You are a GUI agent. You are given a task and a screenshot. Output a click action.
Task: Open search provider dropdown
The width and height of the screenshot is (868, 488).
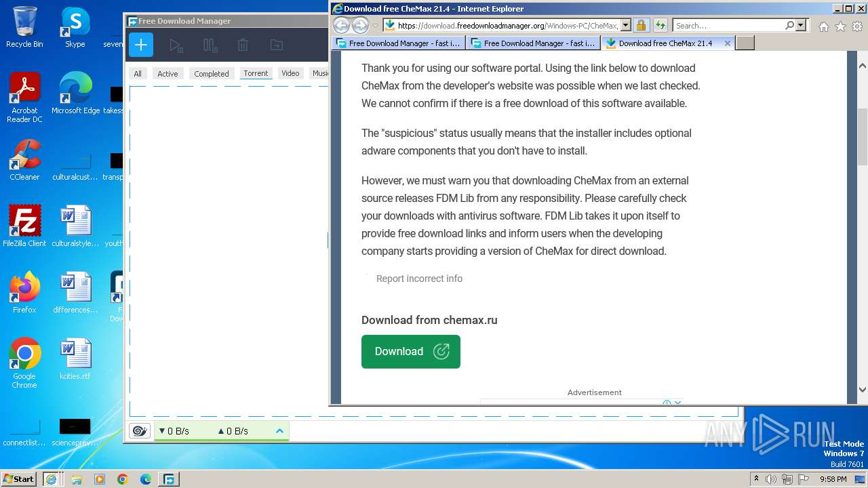(x=801, y=26)
